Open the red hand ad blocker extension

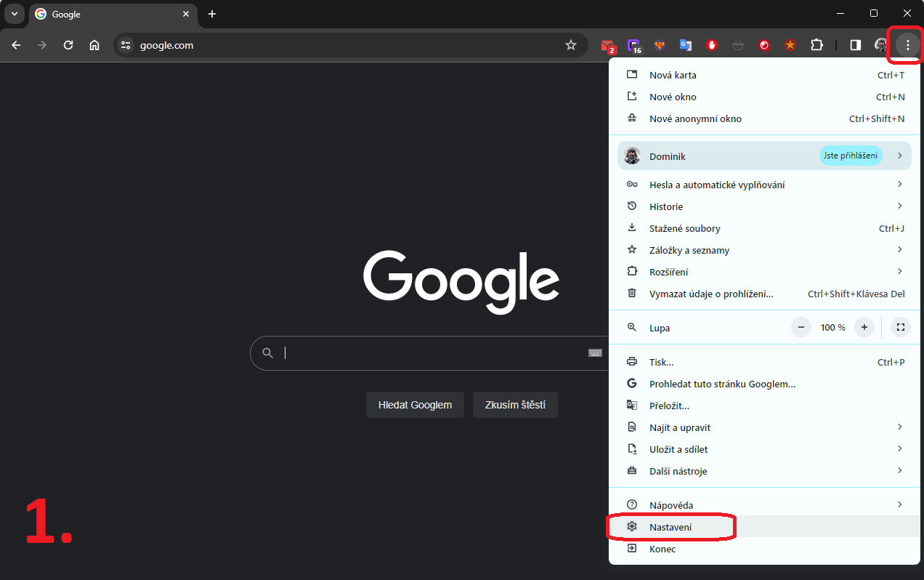712,45
